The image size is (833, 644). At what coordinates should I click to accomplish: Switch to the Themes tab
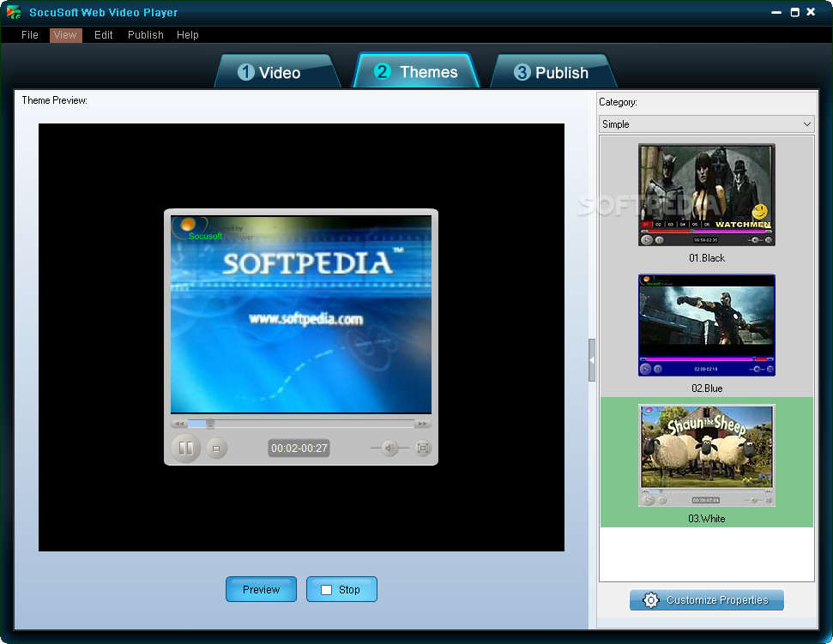(x=416, y=70)
